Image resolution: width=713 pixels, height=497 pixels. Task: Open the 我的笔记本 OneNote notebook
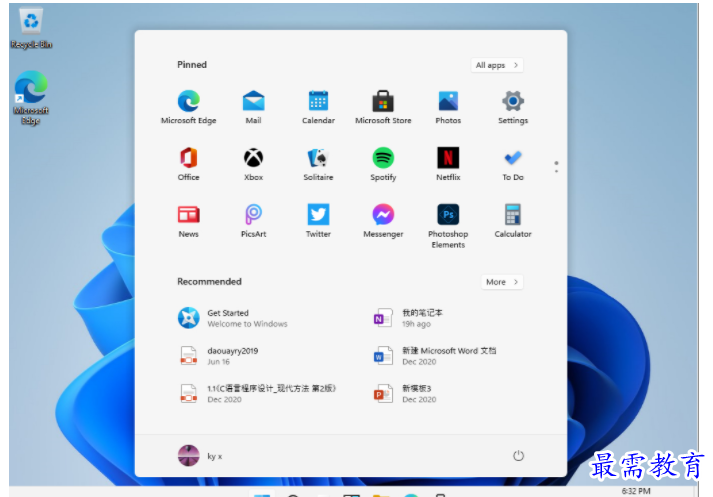408,318
